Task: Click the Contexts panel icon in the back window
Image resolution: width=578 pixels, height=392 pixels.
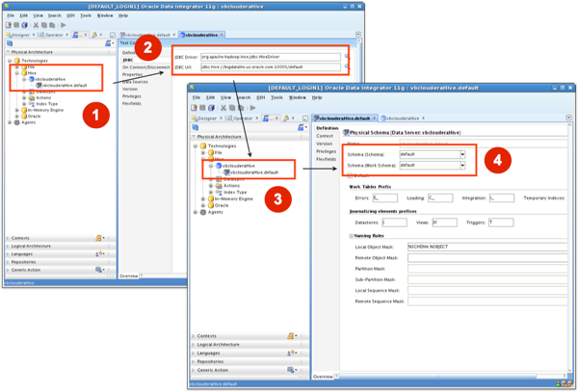Action: click(x=99, y=238)
